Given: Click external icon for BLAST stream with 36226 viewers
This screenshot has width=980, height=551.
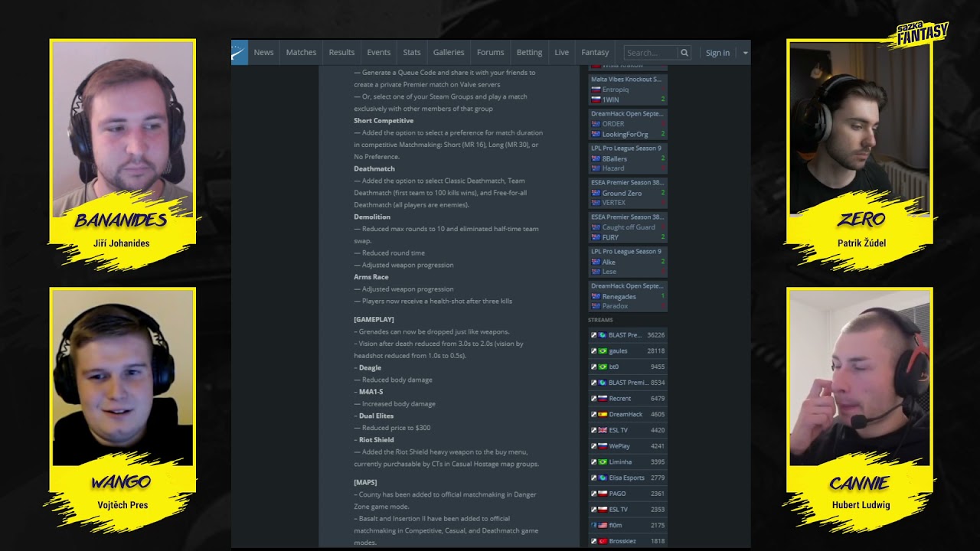Looking at the screenshot, I should click(x=593, y=335).
